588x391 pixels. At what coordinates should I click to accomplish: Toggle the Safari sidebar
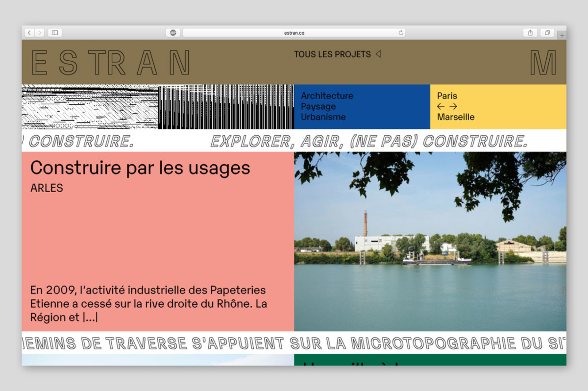pos(54,33)
